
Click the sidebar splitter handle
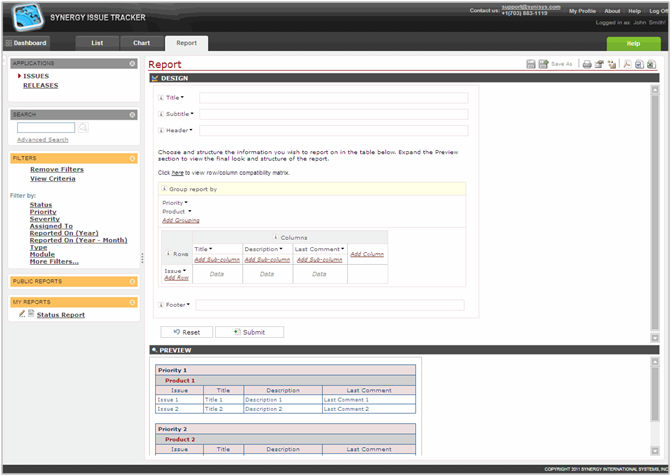click(142, 257)
